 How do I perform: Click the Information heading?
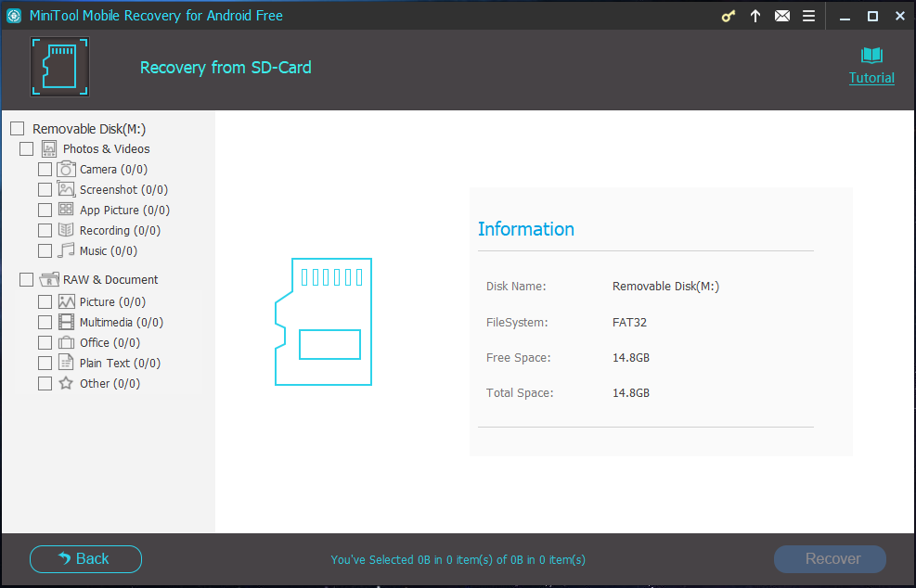click(526, 229)
